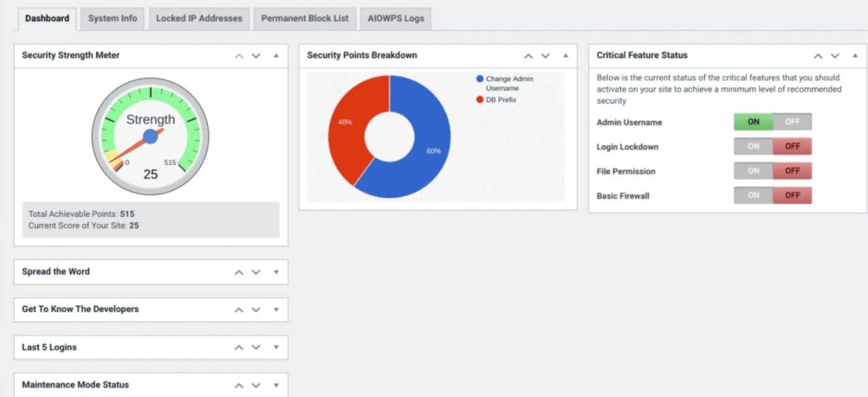Turn on the Login Lockdown switch

753,146
